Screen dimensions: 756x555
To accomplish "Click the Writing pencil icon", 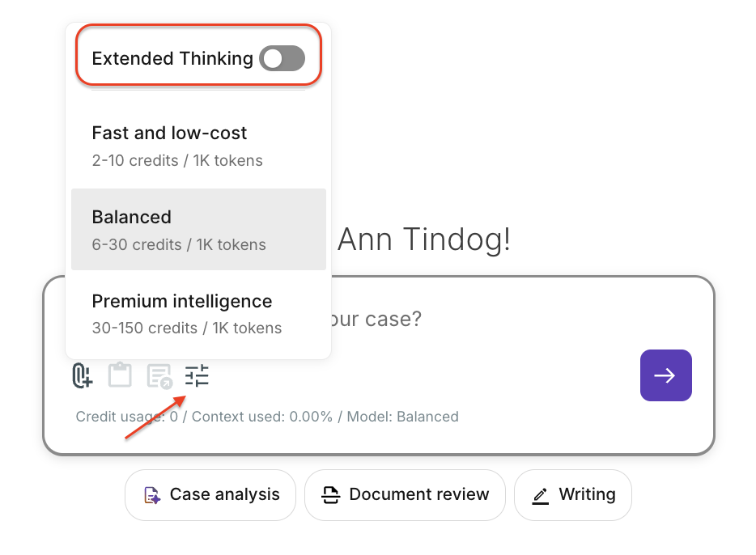I will [540, 495].
